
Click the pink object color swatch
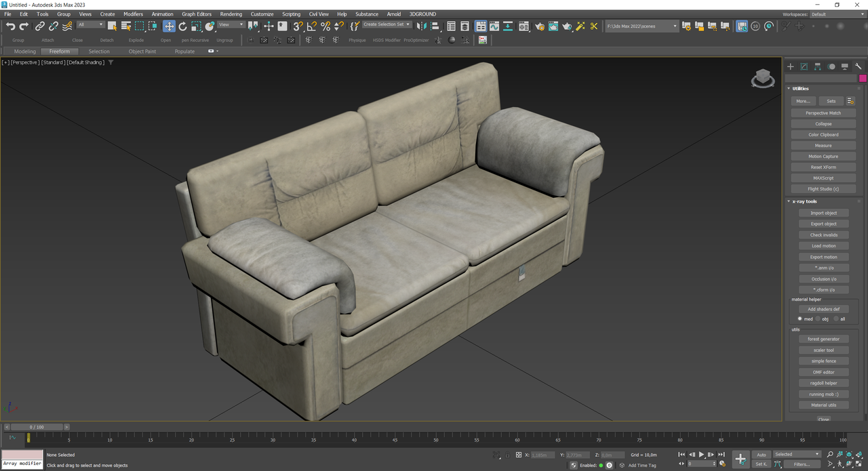(863, 78)
